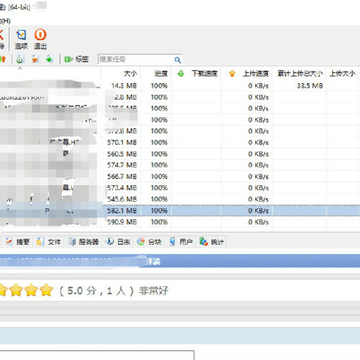360x360 pixels.
Task: Open the 选项 options toolbar button
Action: click(21, 39)
